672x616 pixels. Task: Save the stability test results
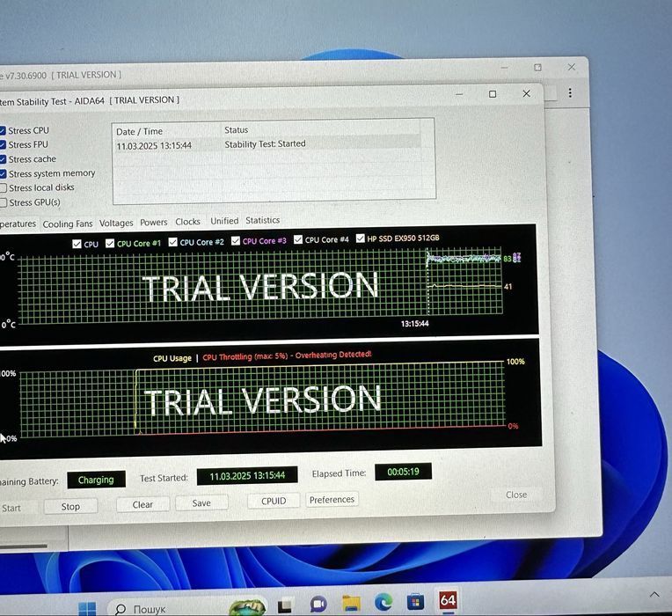(201, 502)
